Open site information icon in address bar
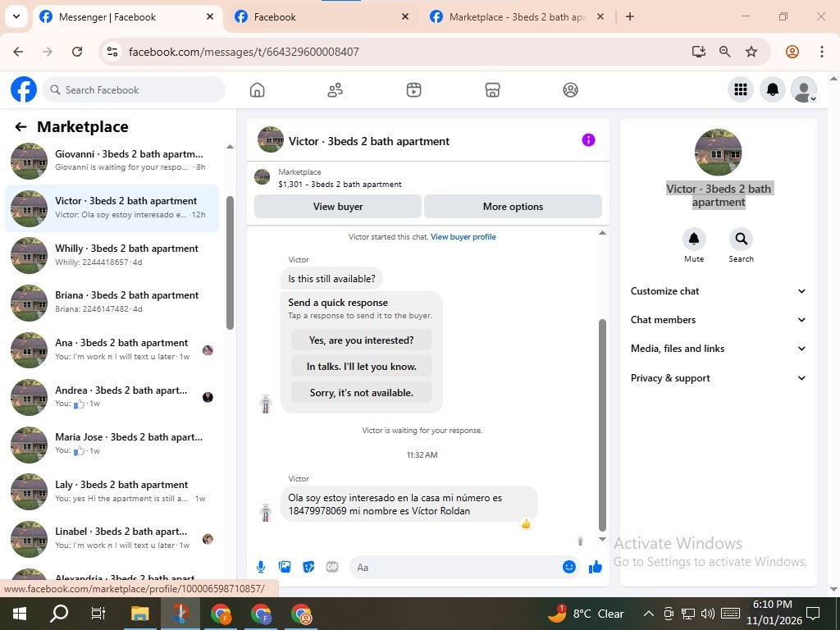Screen dimensions: 840x630 tap(112, 52)
